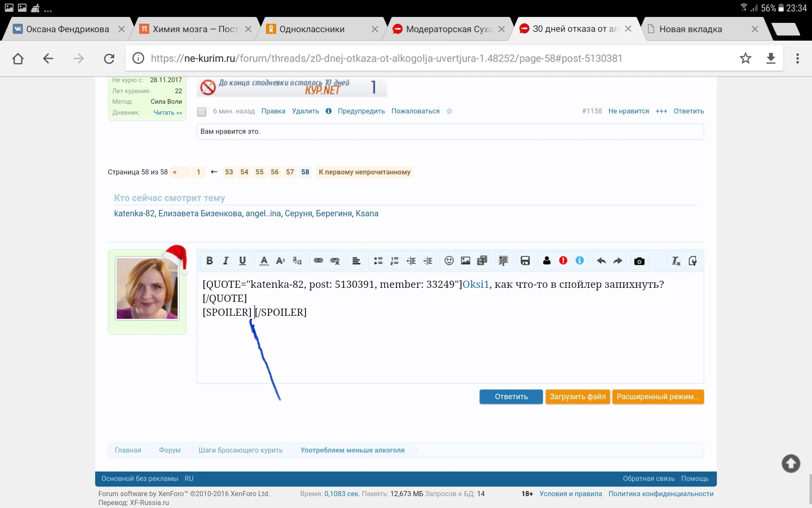Go to page 53 of the thread
The height and width of the screenshot is (508, 812).
tap(229, 172)
